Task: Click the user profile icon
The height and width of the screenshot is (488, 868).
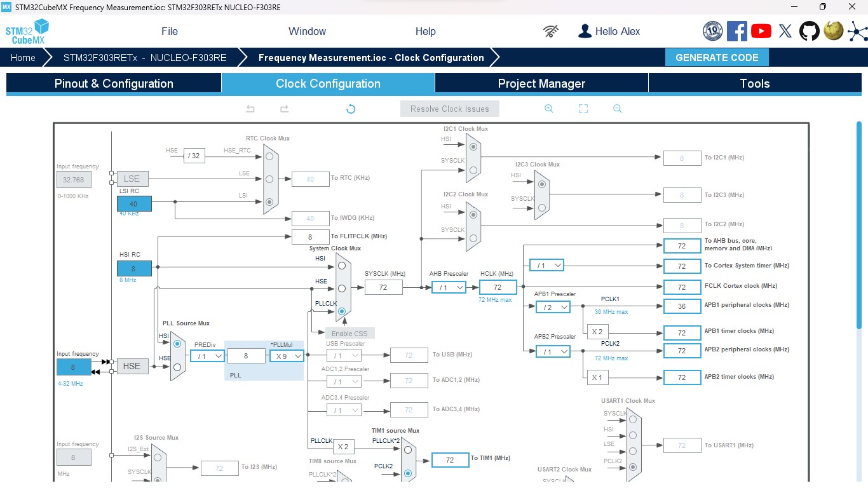Action: (x=585, y=31)
